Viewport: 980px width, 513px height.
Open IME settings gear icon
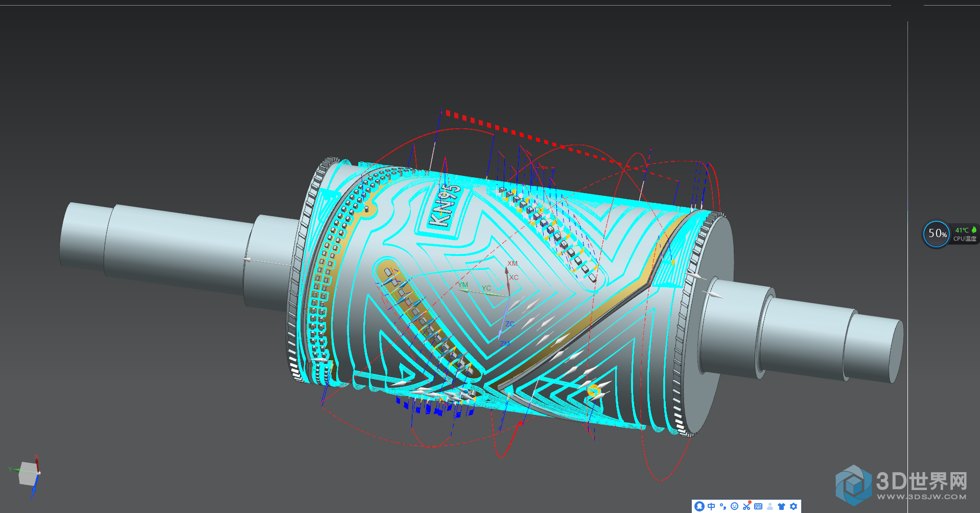click(x=794, y=506)
